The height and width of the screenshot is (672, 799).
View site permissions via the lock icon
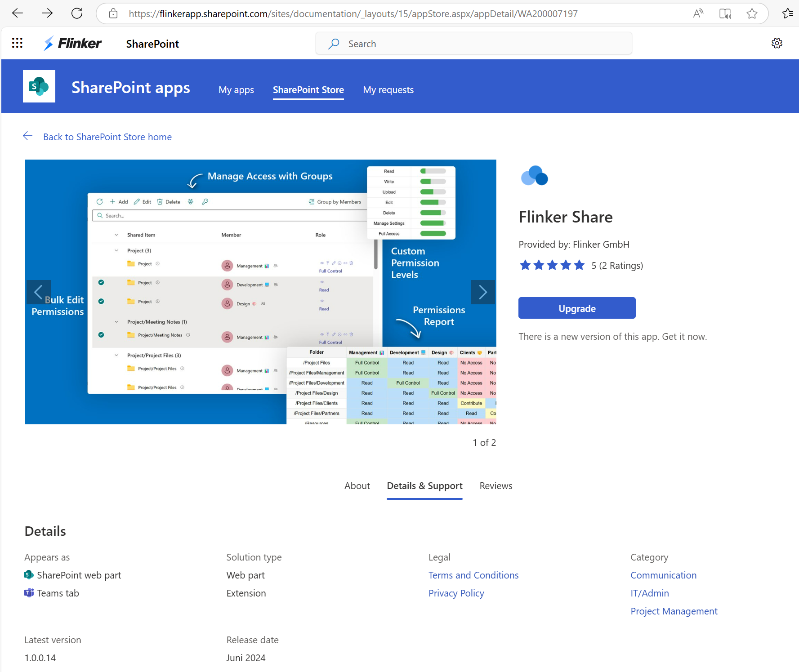tap(113, 13)
